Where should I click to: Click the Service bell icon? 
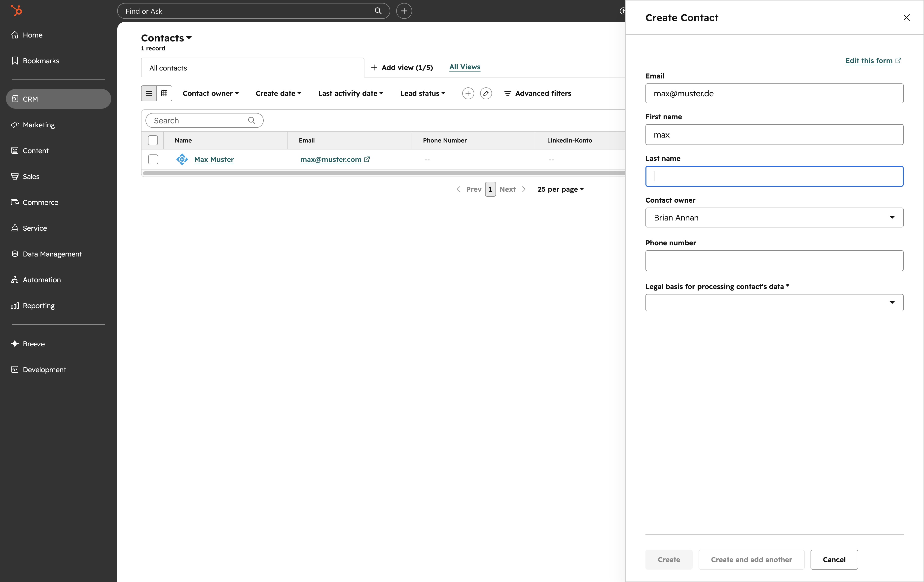[15, 228]
